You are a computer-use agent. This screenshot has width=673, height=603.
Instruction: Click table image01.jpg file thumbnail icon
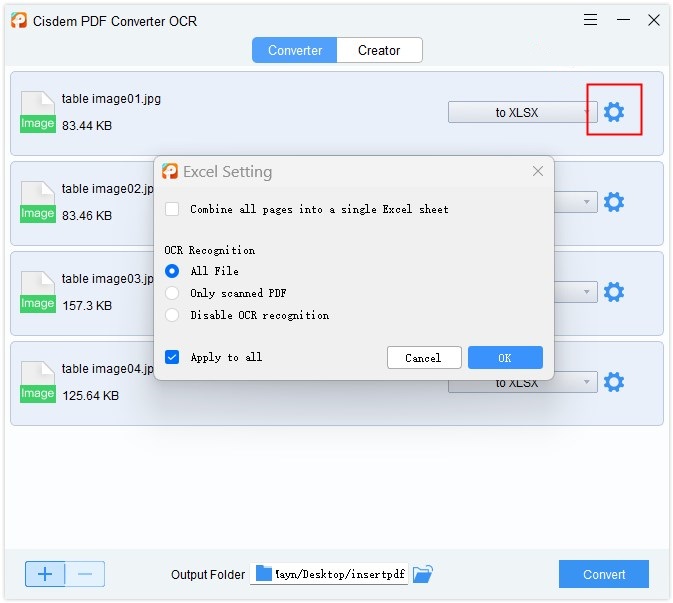(x=38, y=112)
